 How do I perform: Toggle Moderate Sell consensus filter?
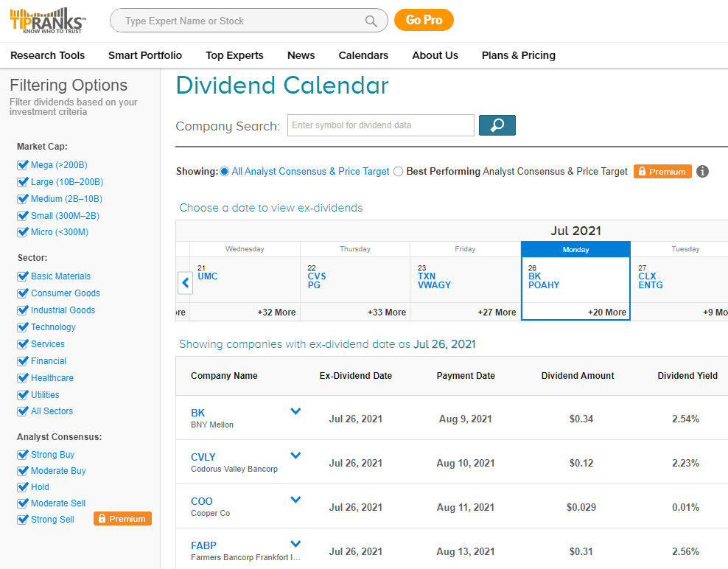coord(22,503)
